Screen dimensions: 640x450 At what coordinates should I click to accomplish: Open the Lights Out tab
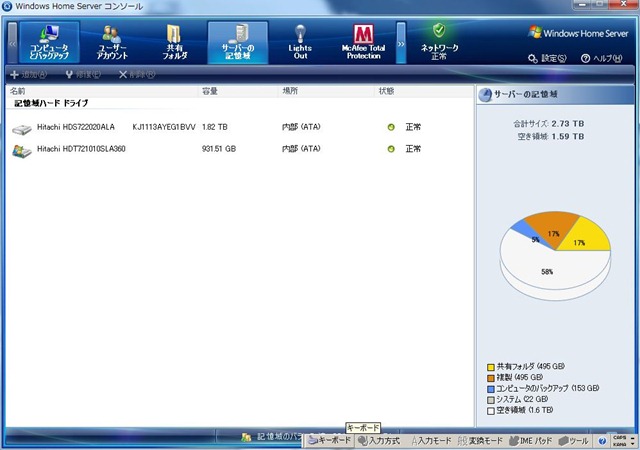click(300, 42)
